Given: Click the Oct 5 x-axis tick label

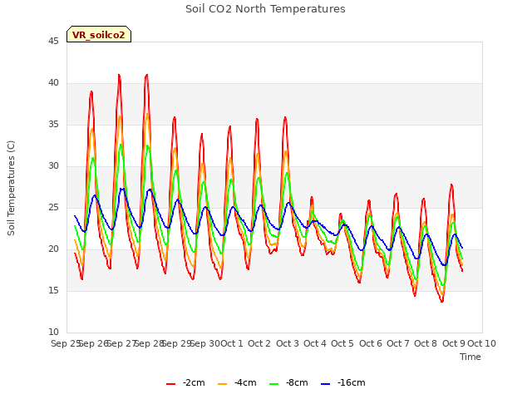Looking at the screenshot, I should point(342,343).
